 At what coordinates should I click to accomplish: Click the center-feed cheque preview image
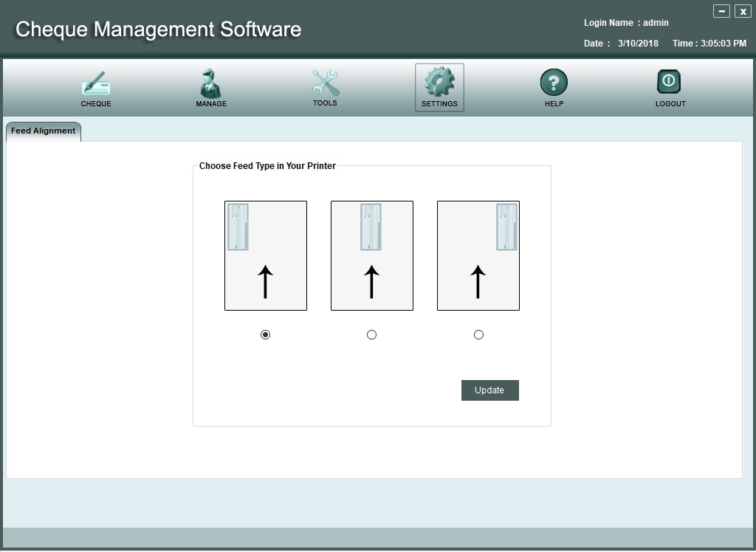[371, 255]
